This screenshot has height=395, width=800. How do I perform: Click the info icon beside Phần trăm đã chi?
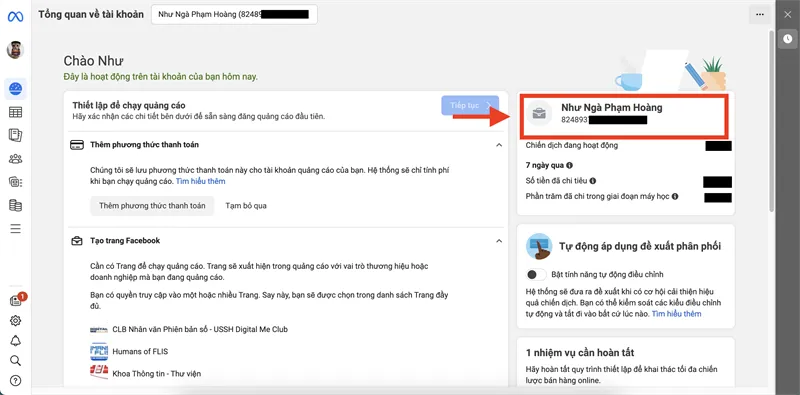tap(675, 196)
